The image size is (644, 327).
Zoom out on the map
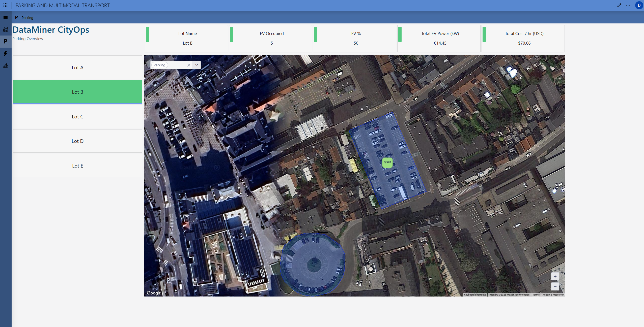(555, 286)
